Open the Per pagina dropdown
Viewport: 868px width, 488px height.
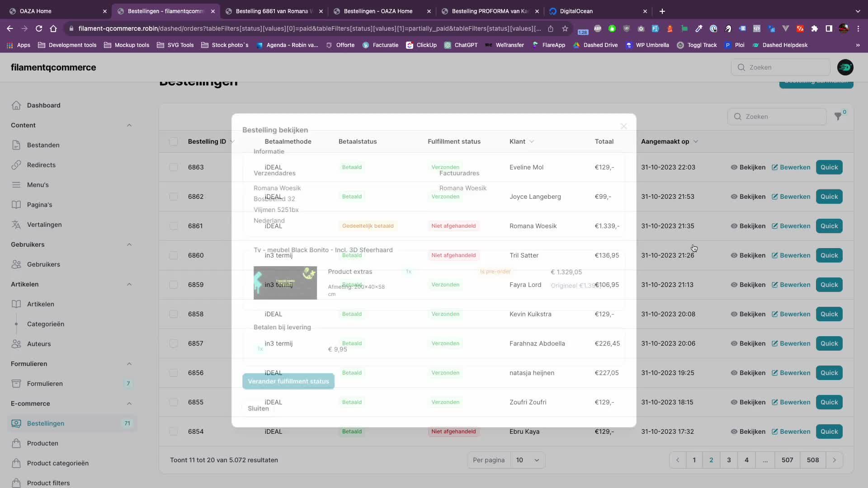[527, 460]
